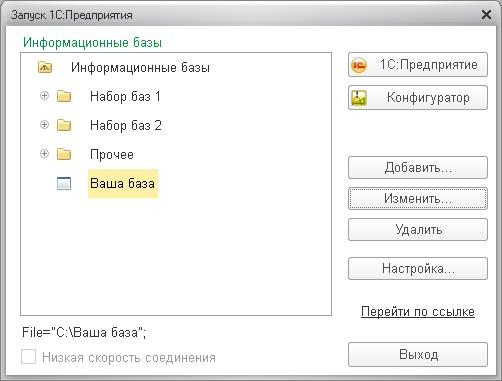Follow the Перейти по ссылке link

pos(418,312)
